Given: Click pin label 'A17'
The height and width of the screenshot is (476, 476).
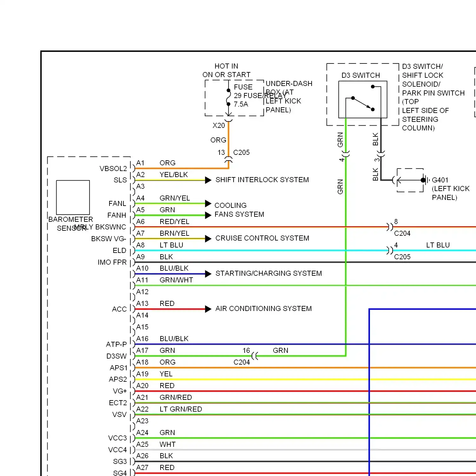Looking at the screenshot, I should pos(142,351).
